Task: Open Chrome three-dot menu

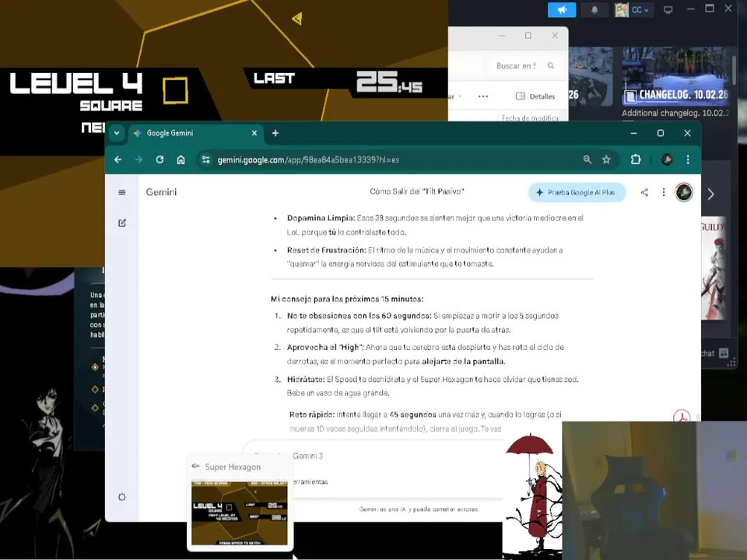Action: point(688,160)
